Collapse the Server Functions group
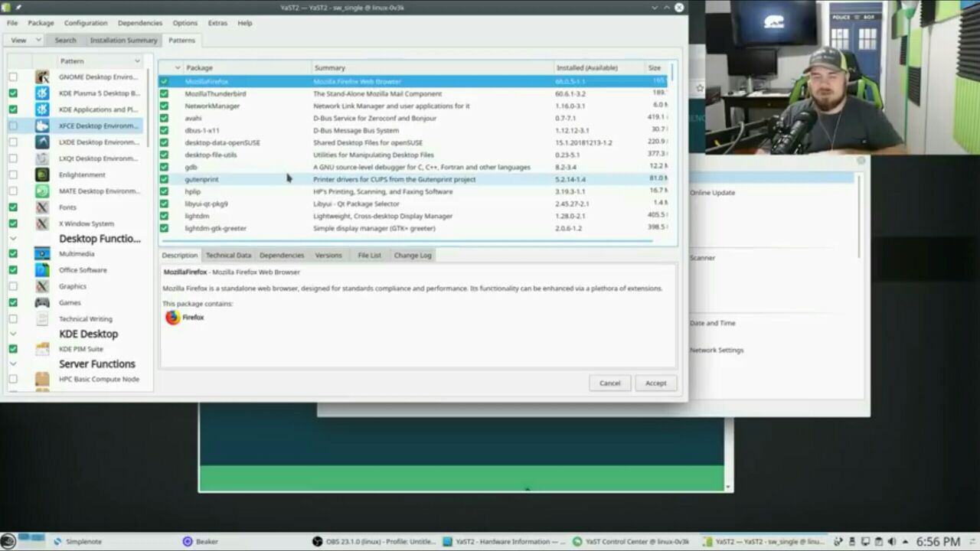 13,364
